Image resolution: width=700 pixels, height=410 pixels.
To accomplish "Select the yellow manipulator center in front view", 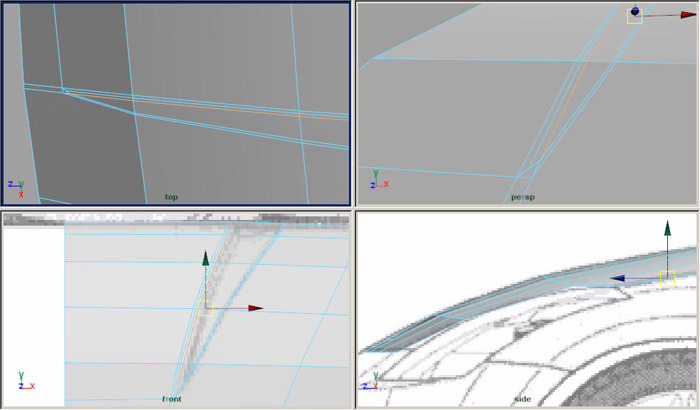I will coord(206,309).
